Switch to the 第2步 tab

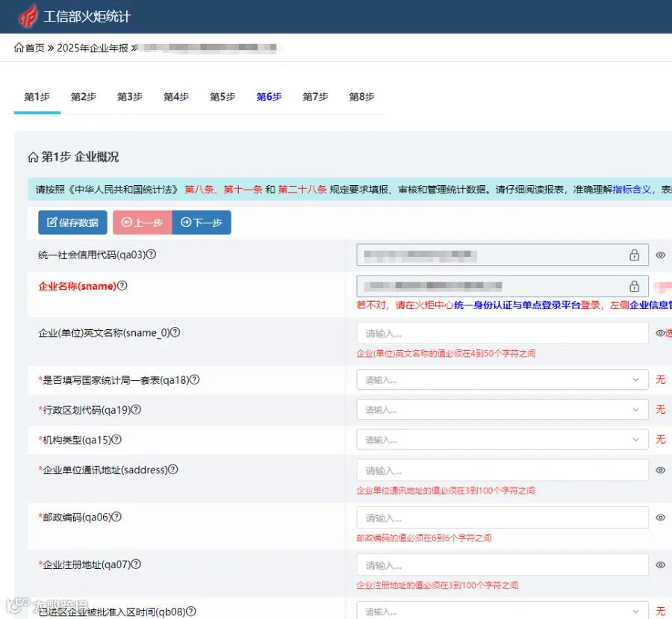(83, 97)
